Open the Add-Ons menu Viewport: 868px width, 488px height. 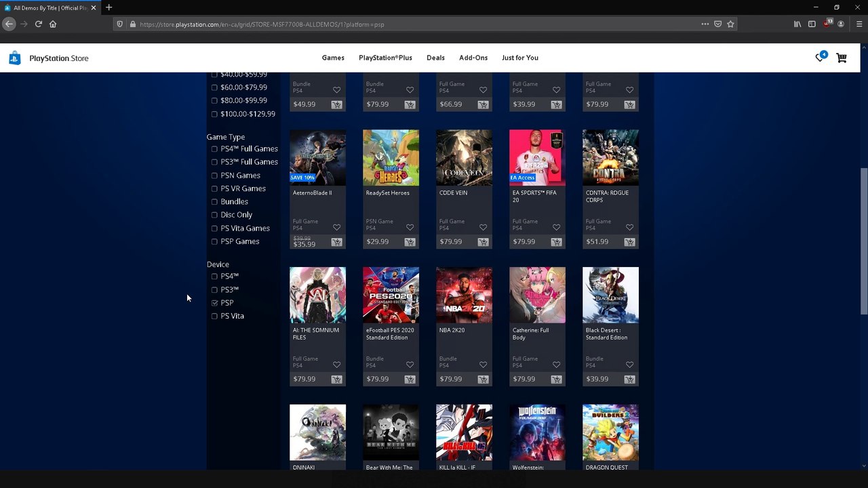[473, 58]
